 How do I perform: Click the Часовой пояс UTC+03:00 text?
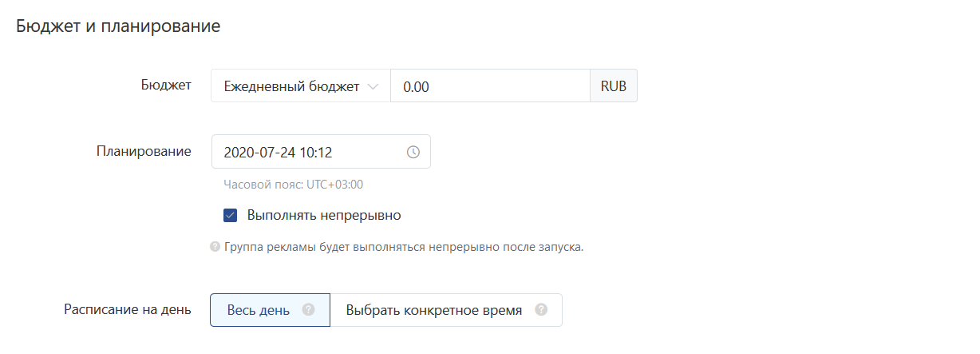click(x=294, y=185)
